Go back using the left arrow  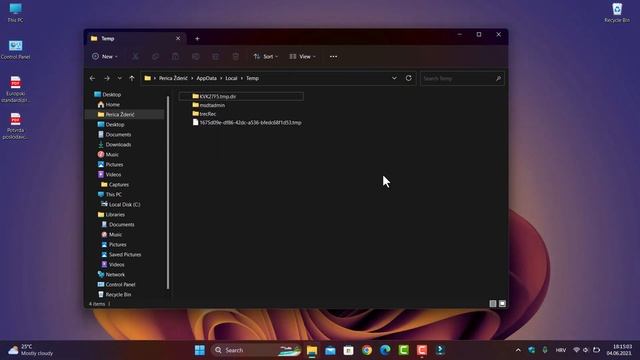point(93,78)
